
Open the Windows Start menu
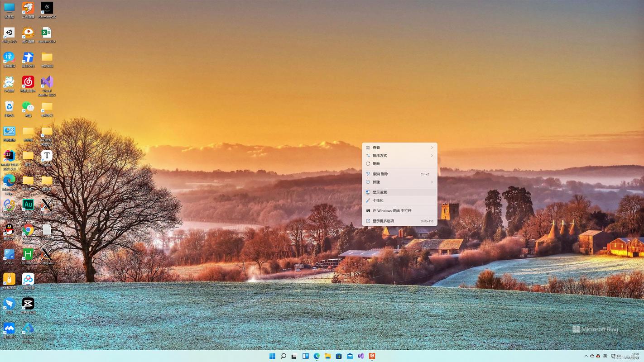272,356
